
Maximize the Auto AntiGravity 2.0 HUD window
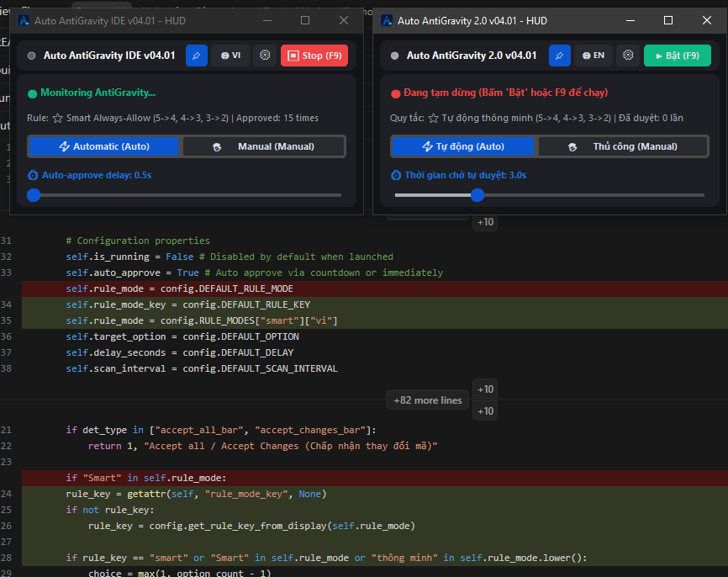(668, 20)
